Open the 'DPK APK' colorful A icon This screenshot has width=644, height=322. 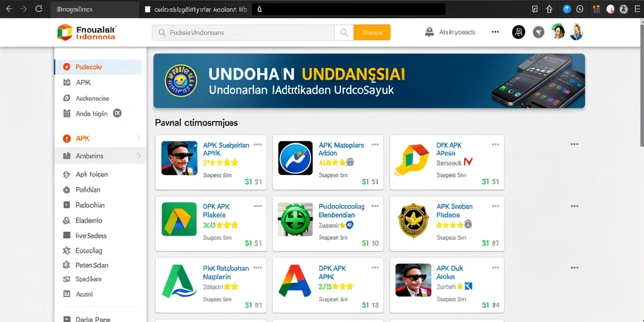pos(296,281)
